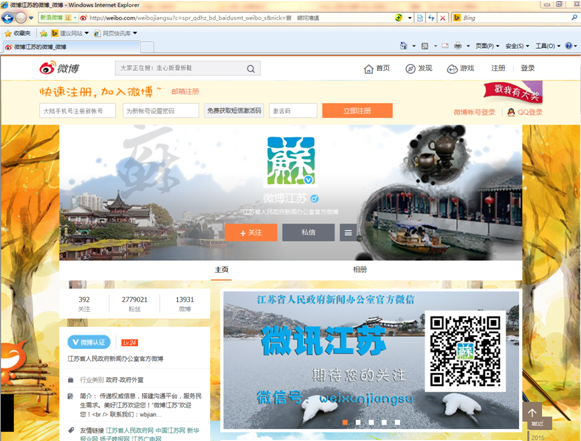581x441 pixels.
Task: Click the phone number registration input field
Action: point(77,111)
